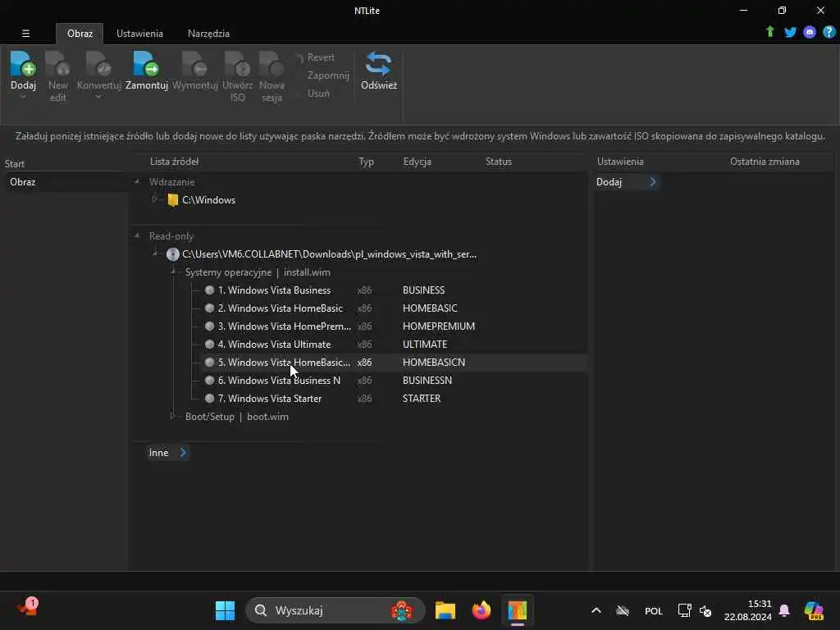Click the Utwórz ISO icon
This screenshot has height=630, width=840.
point(237,63)
